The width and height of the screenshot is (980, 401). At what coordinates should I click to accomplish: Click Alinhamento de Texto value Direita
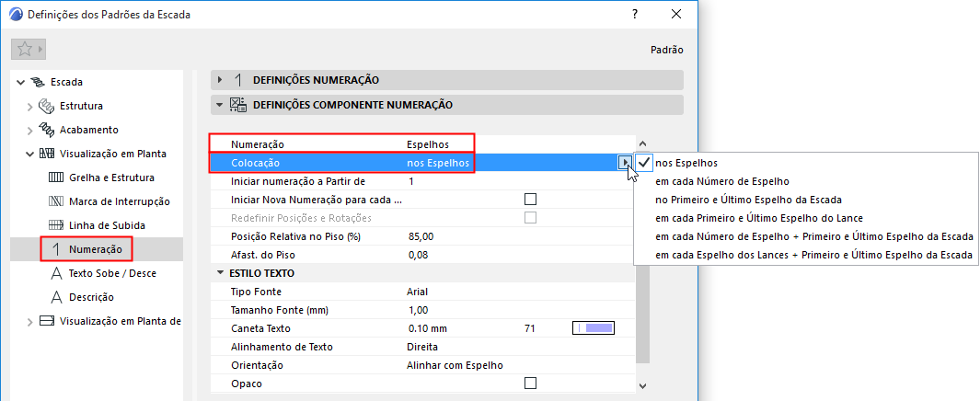point(421,346)
